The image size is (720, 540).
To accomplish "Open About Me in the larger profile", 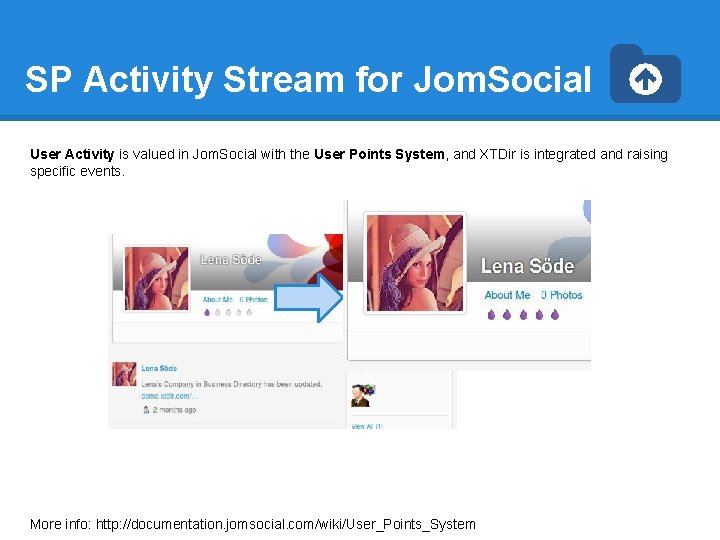I will (x=507, y=295).
